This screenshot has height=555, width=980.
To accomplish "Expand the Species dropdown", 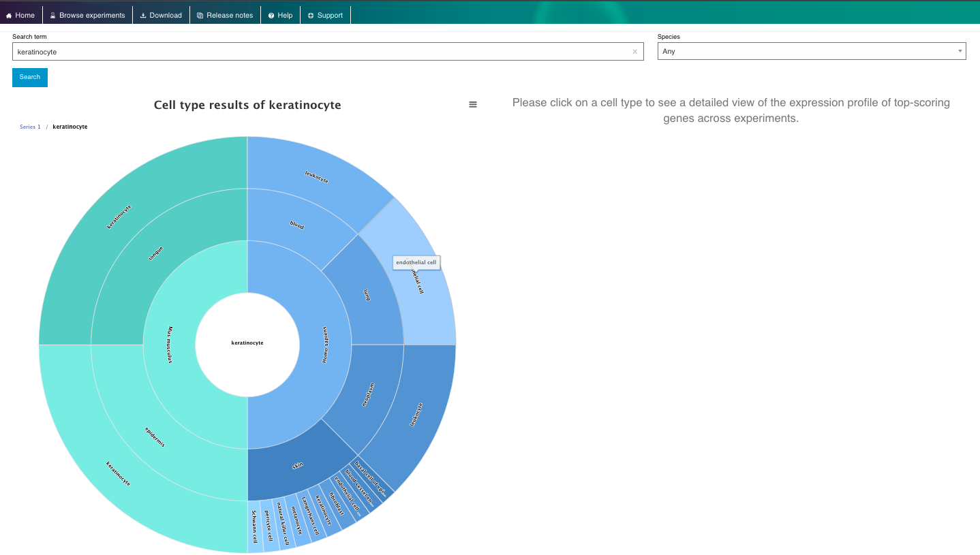I will coord(811,51).
